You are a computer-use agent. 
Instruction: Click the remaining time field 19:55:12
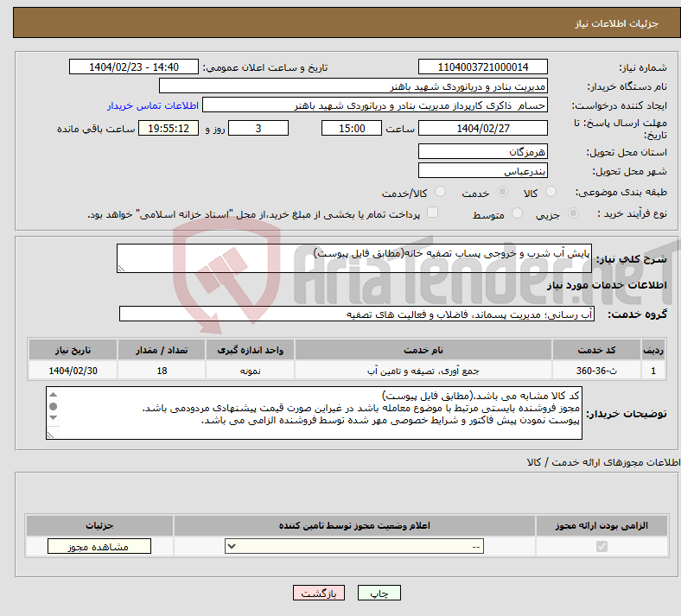(169, 128)
